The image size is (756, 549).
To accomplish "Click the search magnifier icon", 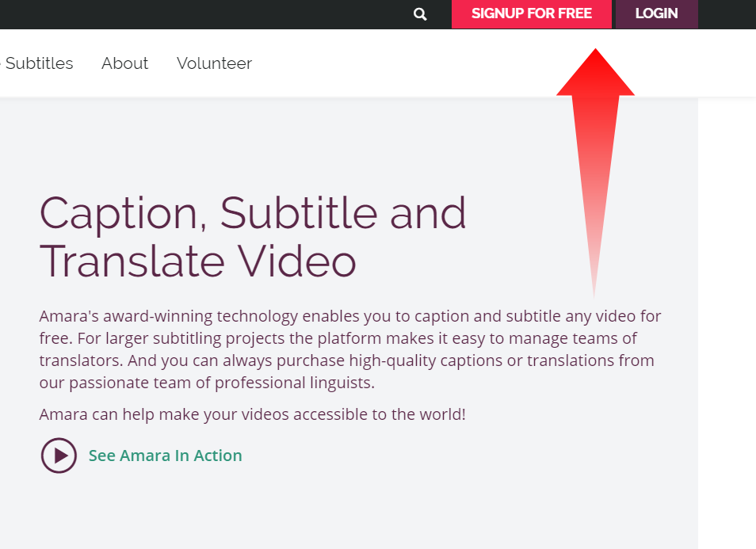I will [420, 14].
